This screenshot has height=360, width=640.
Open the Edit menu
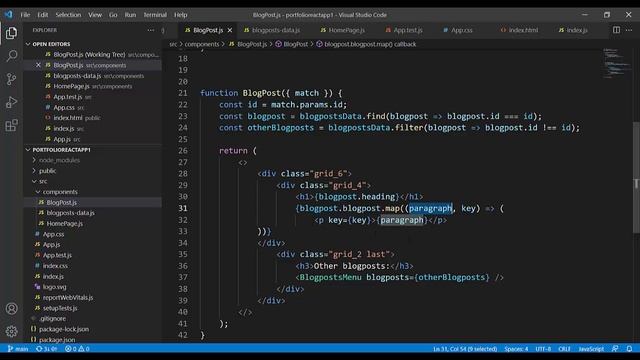pyautogui.click(x=42, y=15)
